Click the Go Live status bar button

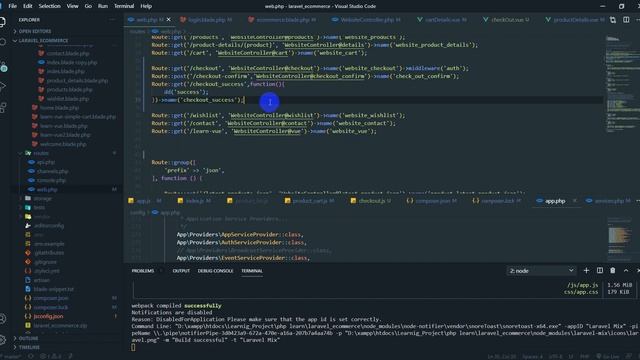pos(608,356)
